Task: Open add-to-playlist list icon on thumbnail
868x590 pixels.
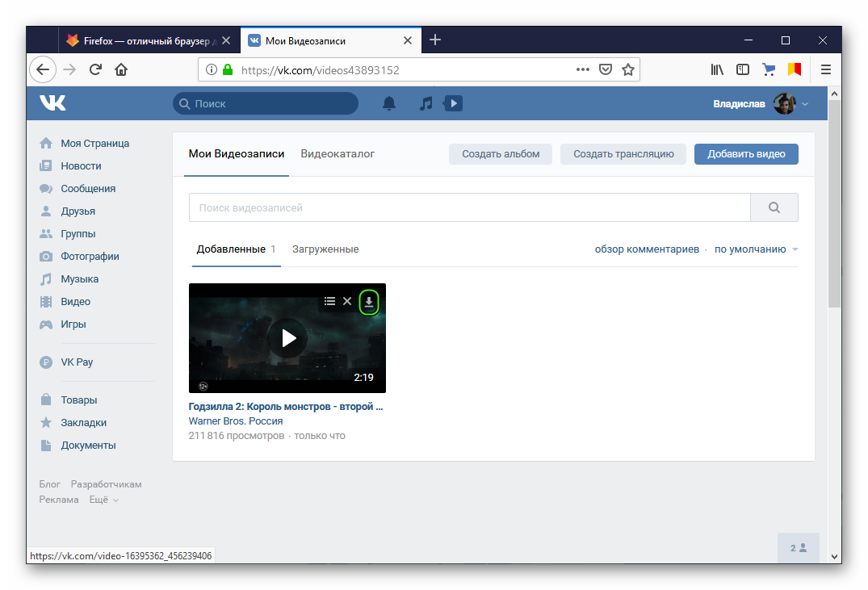Action: point(329,301)
